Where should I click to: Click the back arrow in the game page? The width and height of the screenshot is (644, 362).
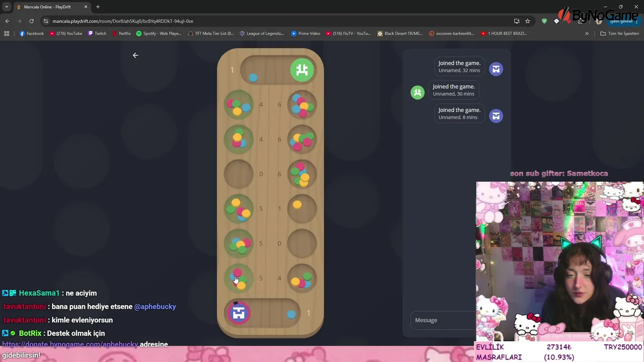[x=135, y=55]
